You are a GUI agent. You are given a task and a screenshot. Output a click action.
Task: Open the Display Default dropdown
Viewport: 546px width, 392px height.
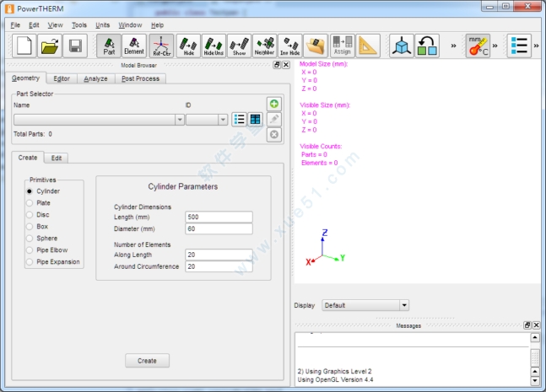click(365, 305)
